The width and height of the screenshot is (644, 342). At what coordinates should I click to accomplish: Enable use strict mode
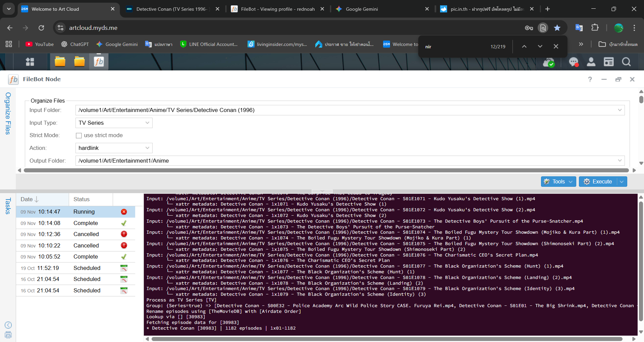[x=78, y=135]
